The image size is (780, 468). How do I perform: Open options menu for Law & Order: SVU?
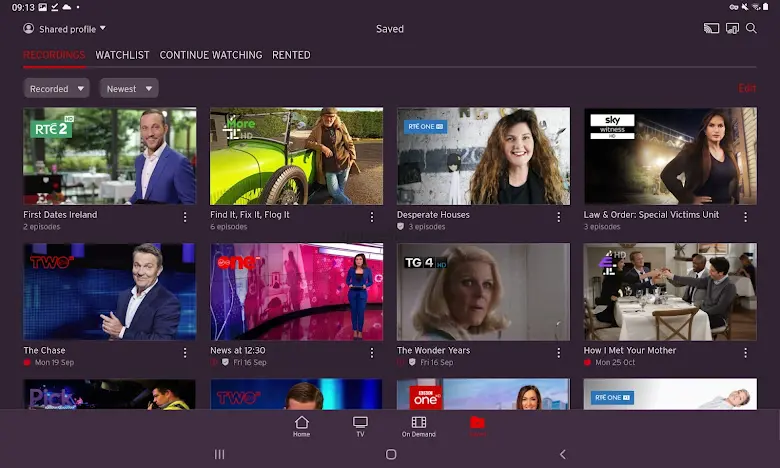click(745, 217)
